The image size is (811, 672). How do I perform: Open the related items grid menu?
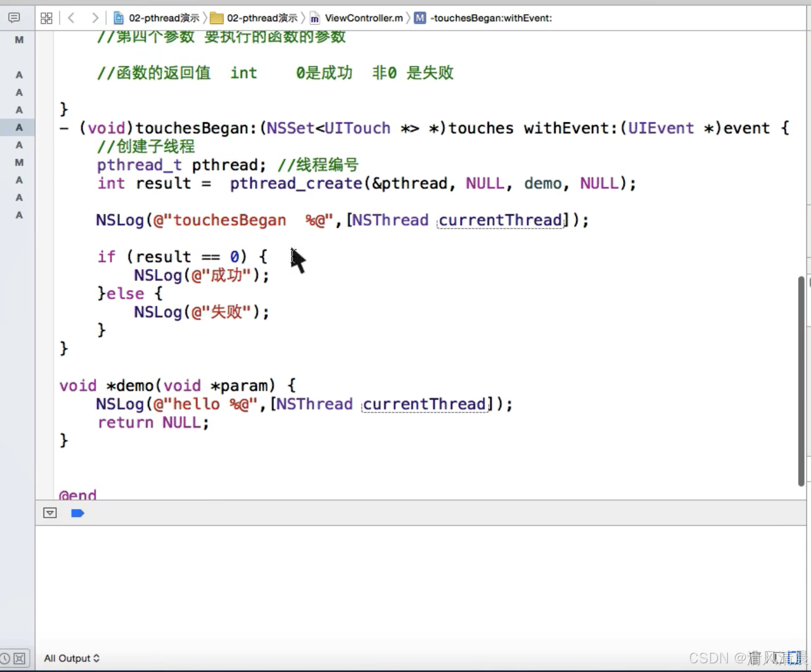pos(47,18)
